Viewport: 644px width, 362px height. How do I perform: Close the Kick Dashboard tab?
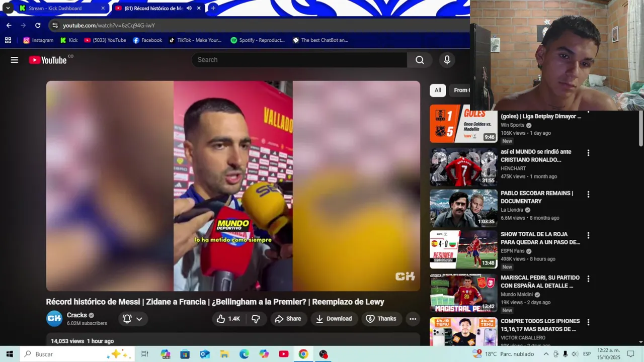tap(103, 8)
